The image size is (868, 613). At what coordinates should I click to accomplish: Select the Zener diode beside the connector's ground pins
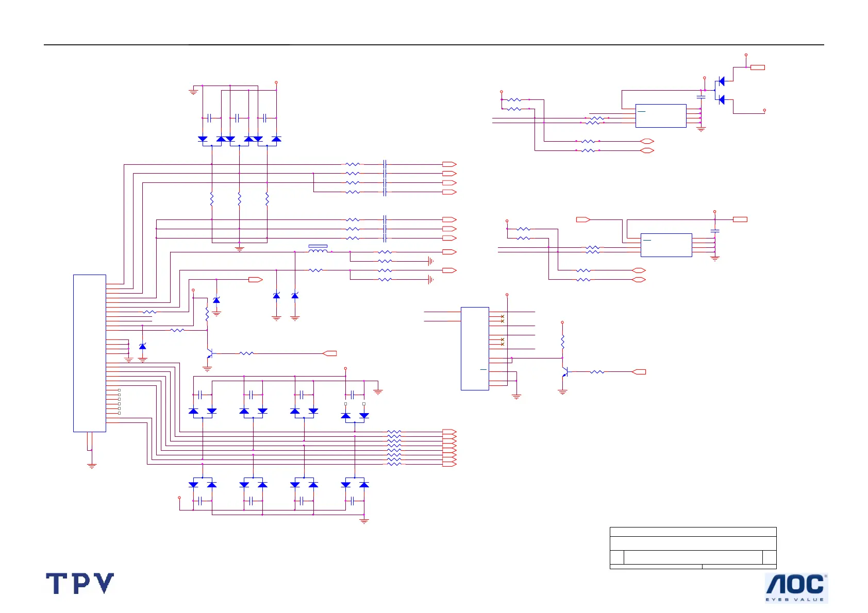pyautogui.click(x=143, y=346)
